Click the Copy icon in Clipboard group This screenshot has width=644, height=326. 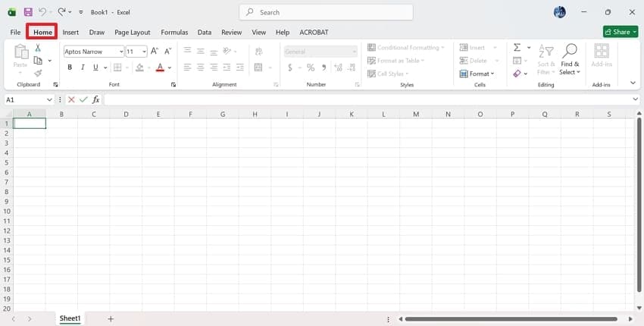pyautogui.click(x=38, y=61)
